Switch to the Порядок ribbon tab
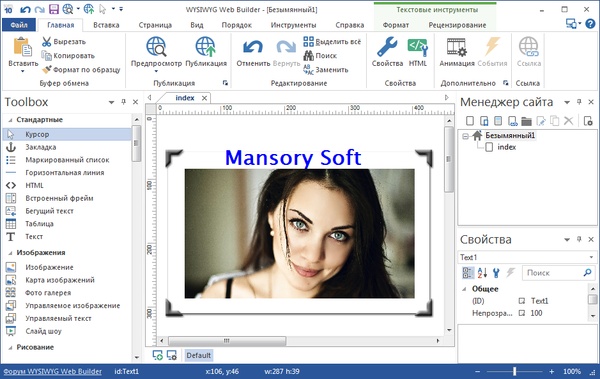The width and height of the screenshot is (600, 379). 236,25
